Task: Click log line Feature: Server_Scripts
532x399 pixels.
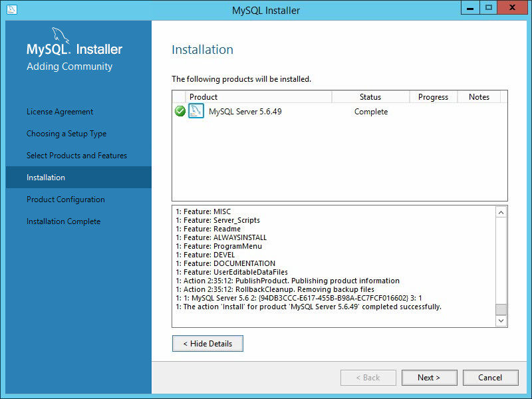Action: tap(218, 220)
